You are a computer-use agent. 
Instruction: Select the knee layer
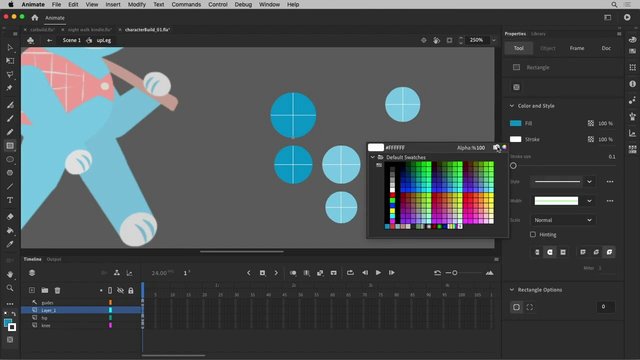coord(81,325)
